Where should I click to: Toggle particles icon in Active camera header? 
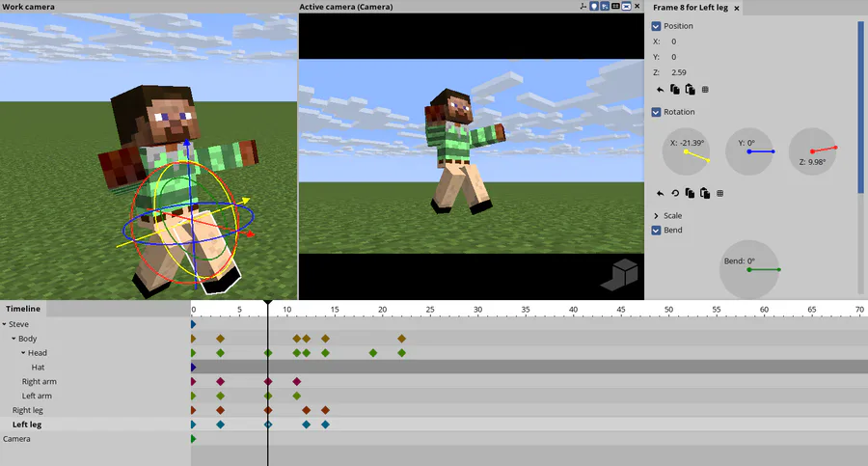tap(605, 6)
